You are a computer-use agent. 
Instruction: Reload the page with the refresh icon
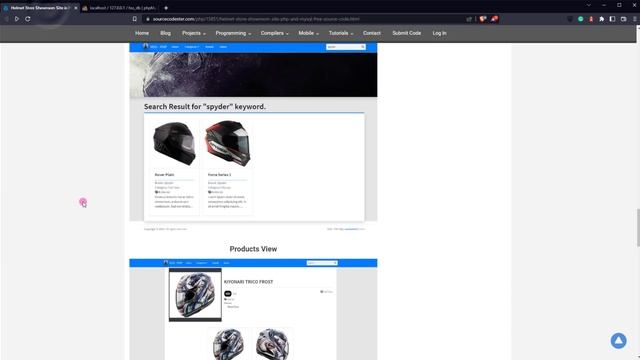coord(28,19)
